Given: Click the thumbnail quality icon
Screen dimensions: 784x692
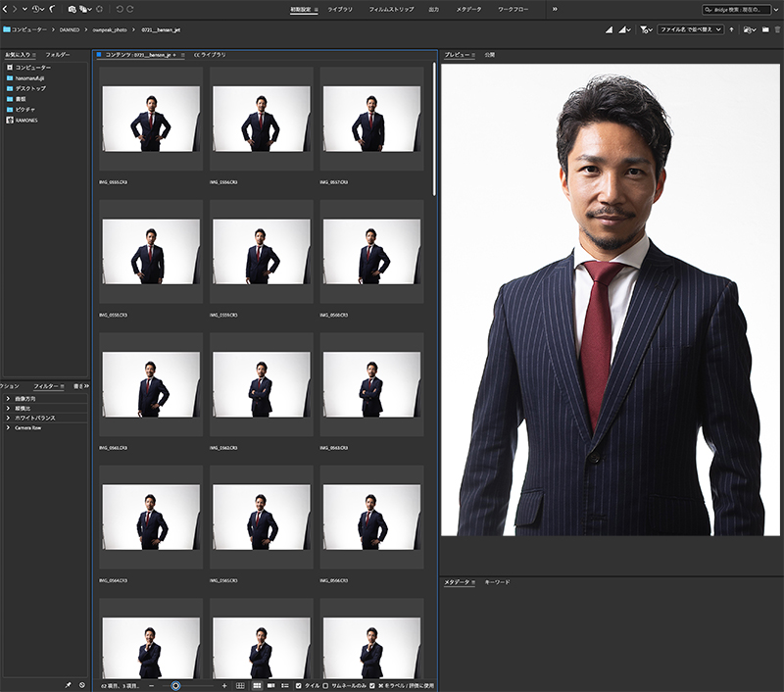Looking at the screenshot, I should 609,30.
